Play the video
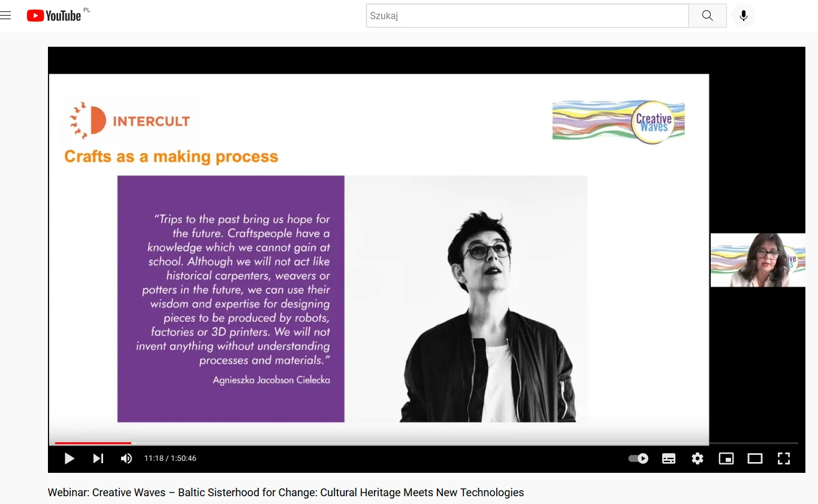Viewport: 818px width, 504px height. coord(70,458)
